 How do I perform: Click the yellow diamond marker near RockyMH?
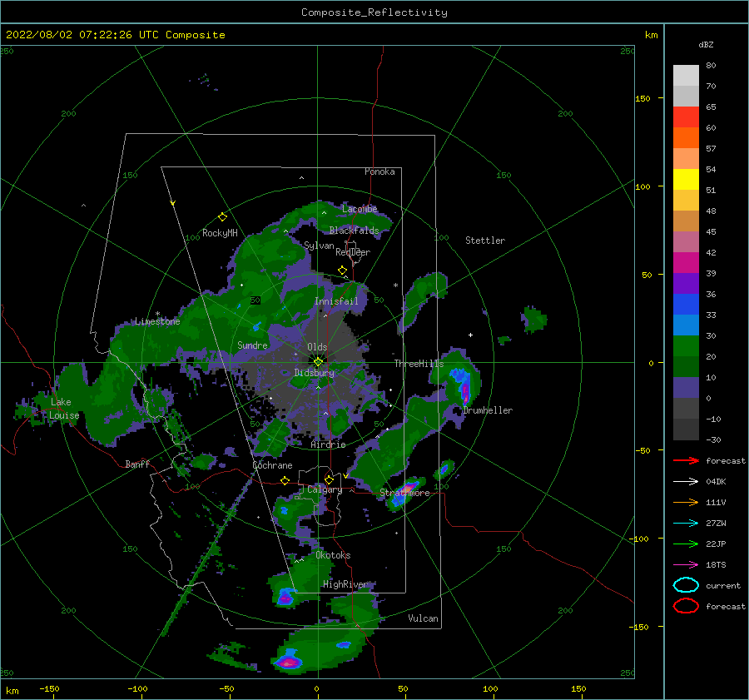[x=222, y=217]
